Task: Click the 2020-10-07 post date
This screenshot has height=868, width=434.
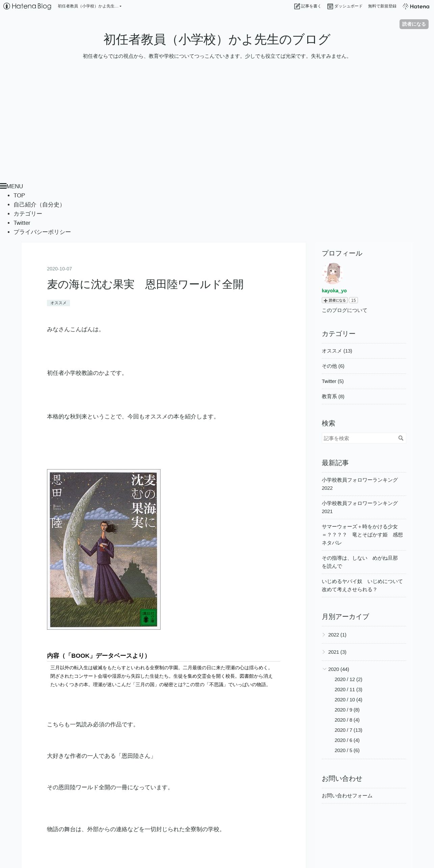Action: pos(59,269)
